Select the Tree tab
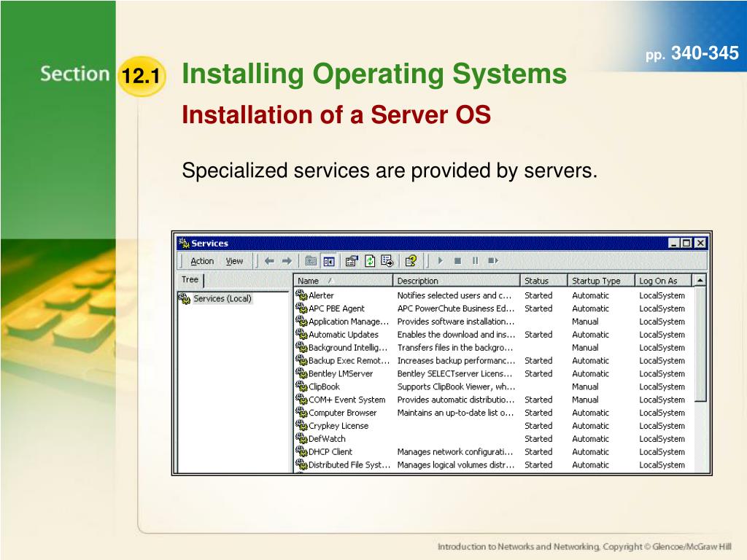Image resolution: width=747 pixels, height=560 pixels. [x=190, y=279]
